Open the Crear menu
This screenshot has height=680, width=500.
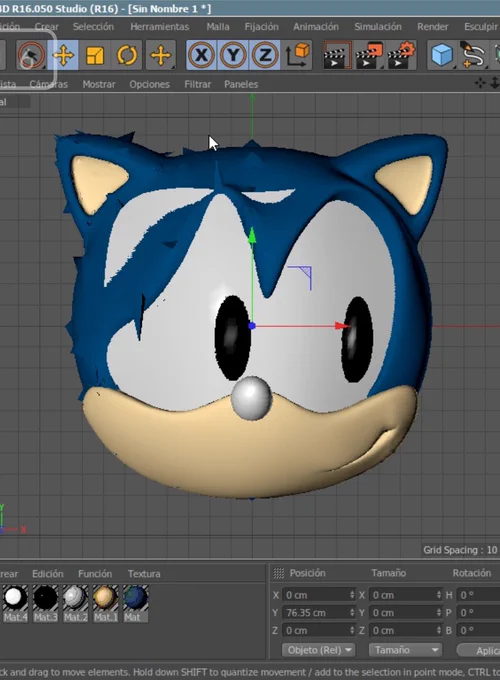[47, 26]
